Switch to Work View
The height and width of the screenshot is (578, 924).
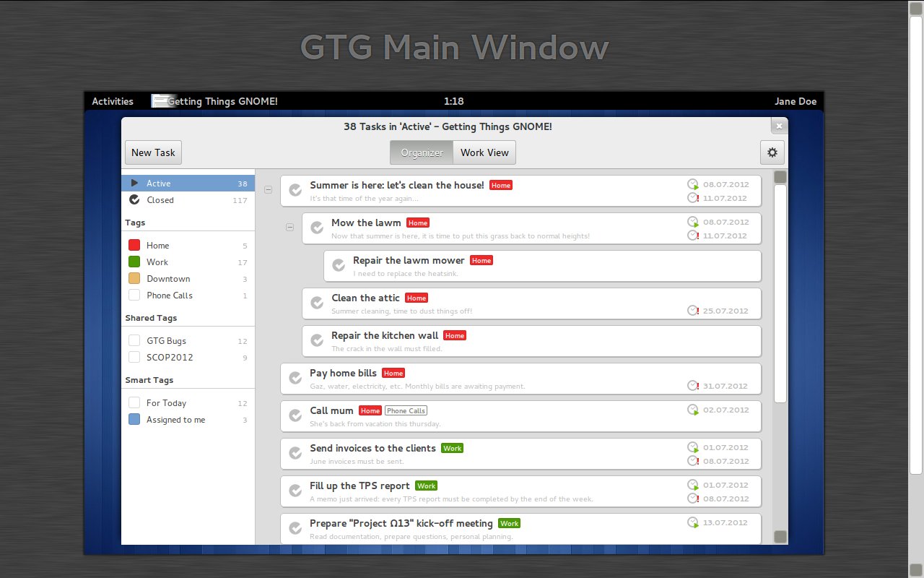pyautogui.click(x=484, y=152)
